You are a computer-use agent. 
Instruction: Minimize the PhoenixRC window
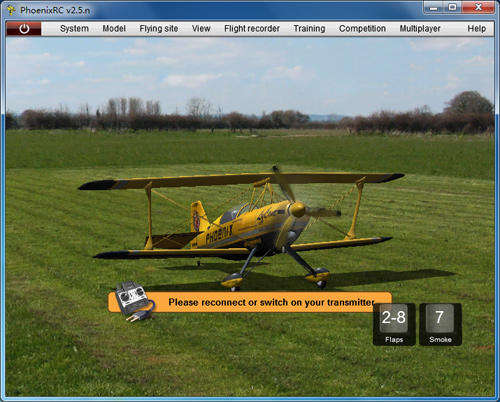click(x=433, y=7)
